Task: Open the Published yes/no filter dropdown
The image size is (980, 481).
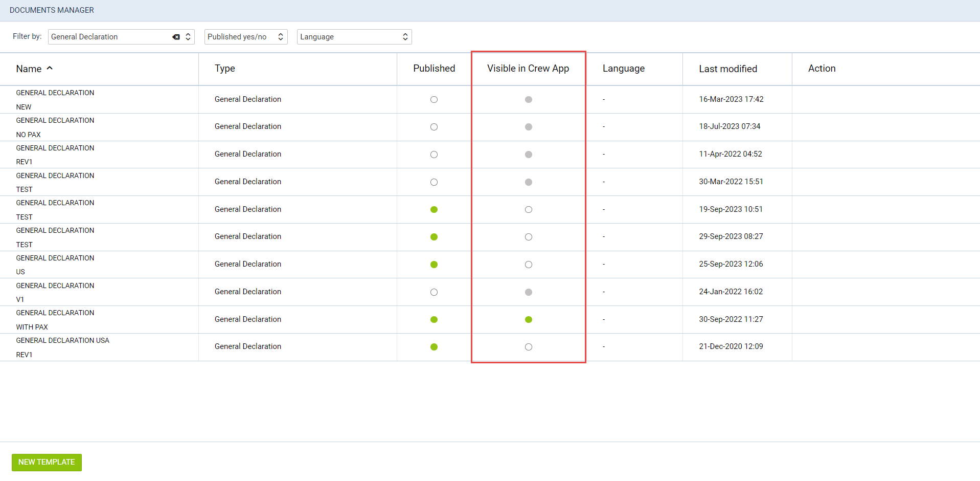Action: tap(246, 37)
